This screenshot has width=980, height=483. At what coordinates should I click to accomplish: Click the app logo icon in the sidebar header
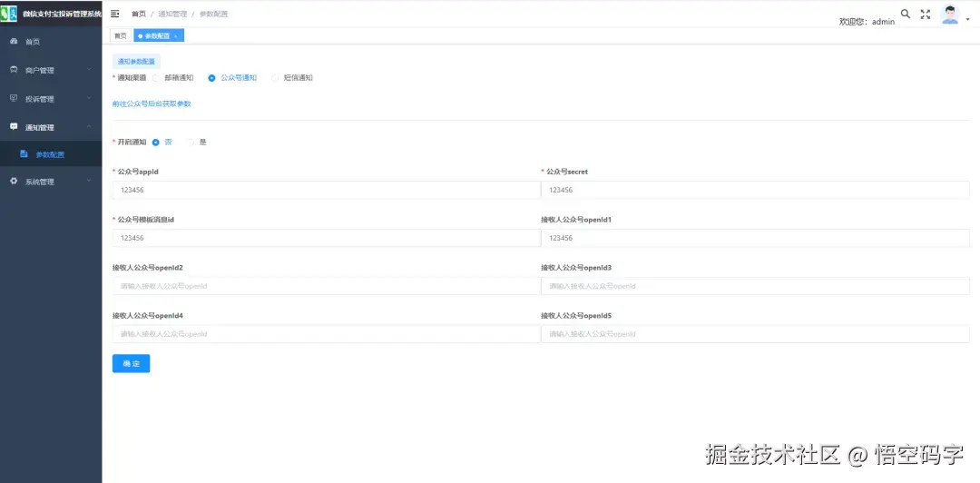[x=9, y=14]
